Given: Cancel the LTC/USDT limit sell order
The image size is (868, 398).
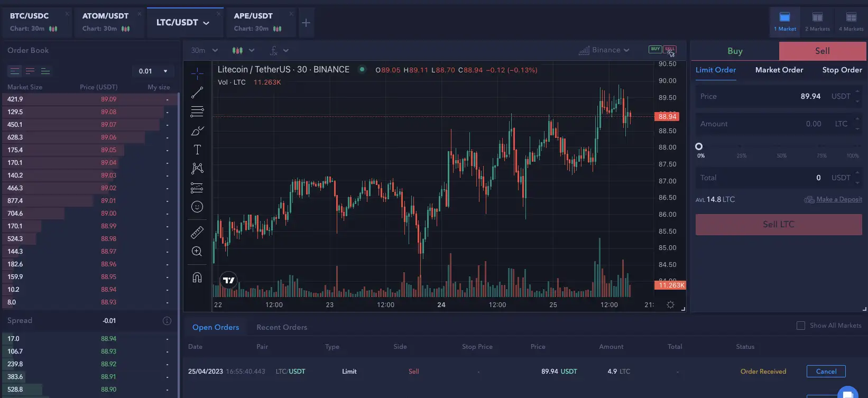Looking at the screenshot, I should click(x=826, y=372).
